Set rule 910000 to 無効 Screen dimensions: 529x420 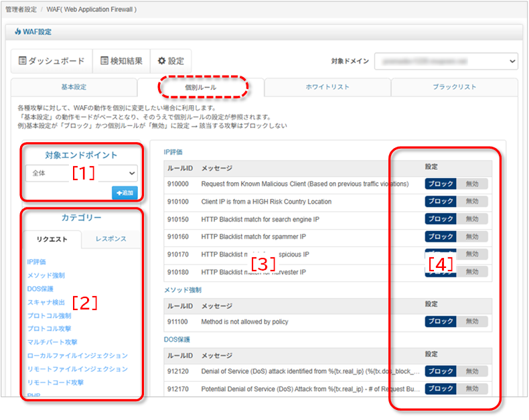(x=472, y=184)
